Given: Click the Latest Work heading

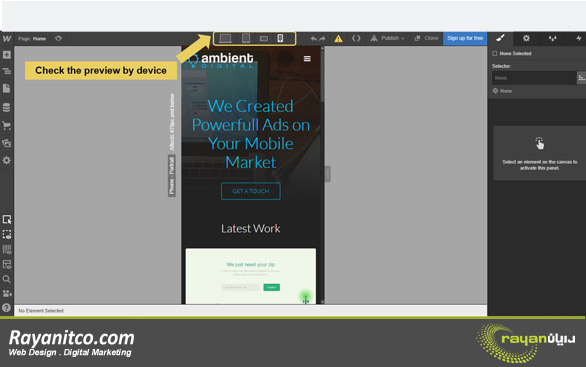Looking at the screenshot, I should 251,228.
